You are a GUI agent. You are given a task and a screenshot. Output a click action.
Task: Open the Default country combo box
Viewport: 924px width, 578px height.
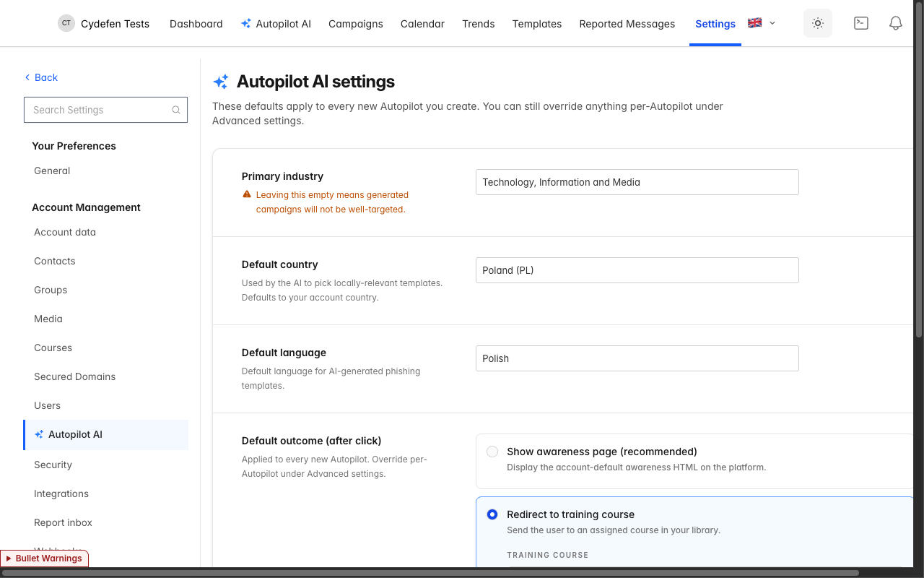pyautogui.click(x=637, y=270)
